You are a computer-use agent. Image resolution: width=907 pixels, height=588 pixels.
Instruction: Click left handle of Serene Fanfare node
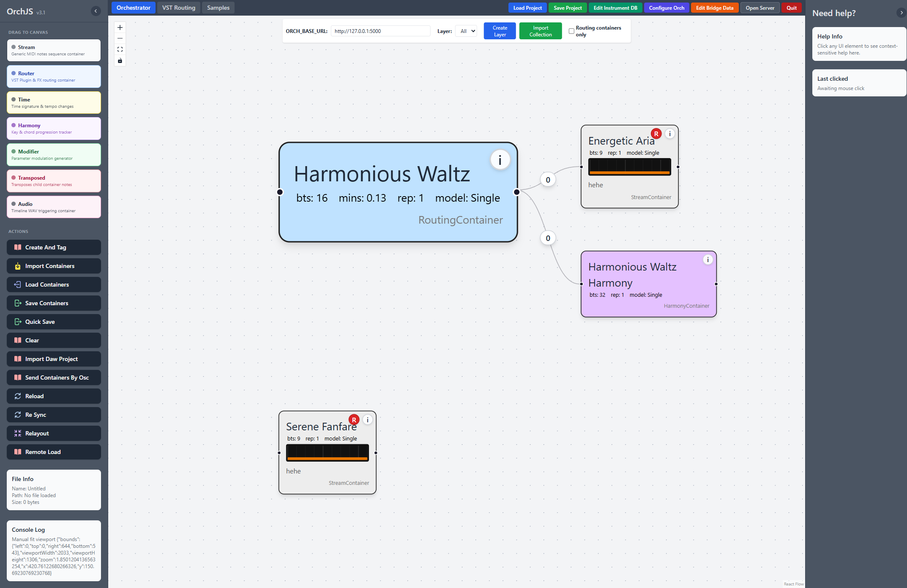coord(279,453)
